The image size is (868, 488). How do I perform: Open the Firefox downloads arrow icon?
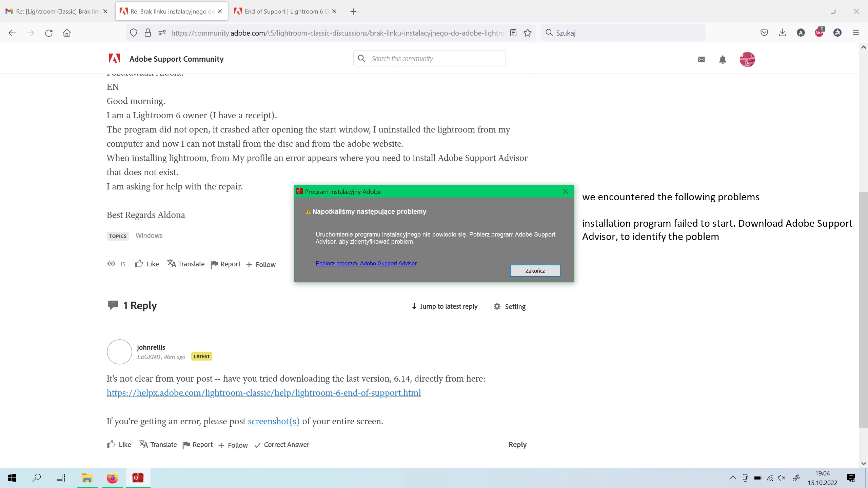782,33
